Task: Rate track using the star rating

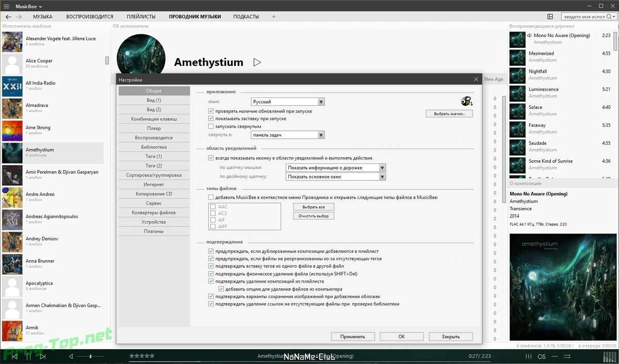Action: click(x=141, y=356)
